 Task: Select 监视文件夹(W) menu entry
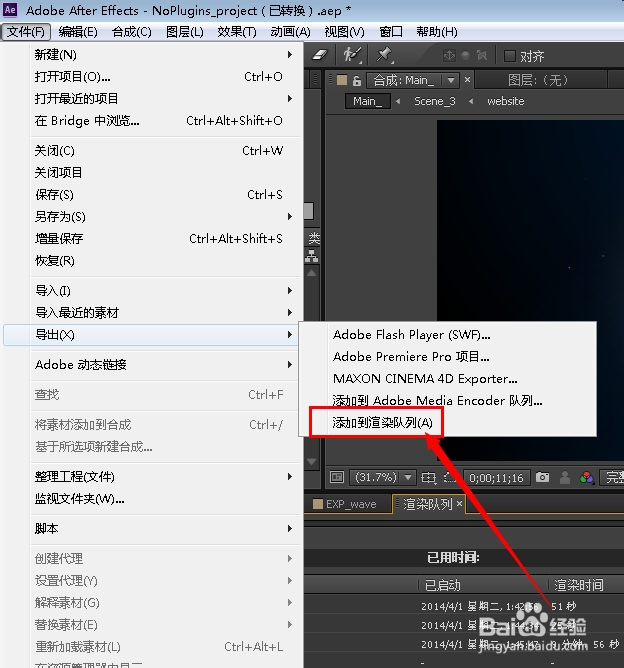[x=167, y=499]
